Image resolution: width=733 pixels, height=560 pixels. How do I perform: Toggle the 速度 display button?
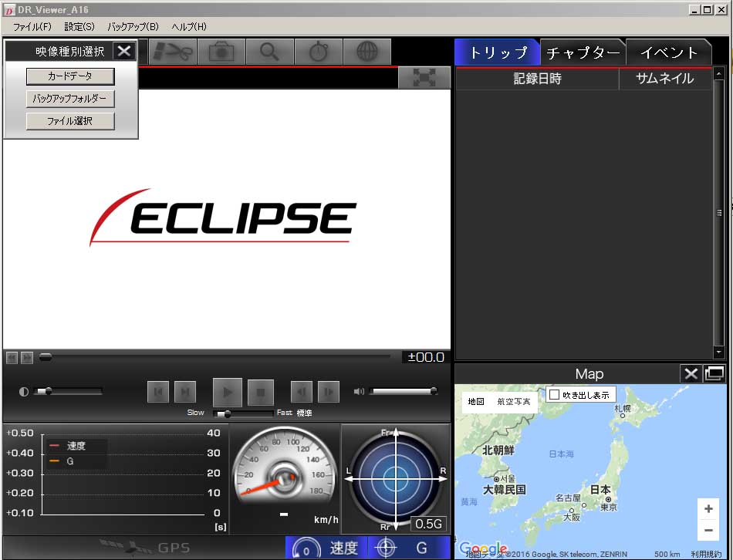coord(326,548)
